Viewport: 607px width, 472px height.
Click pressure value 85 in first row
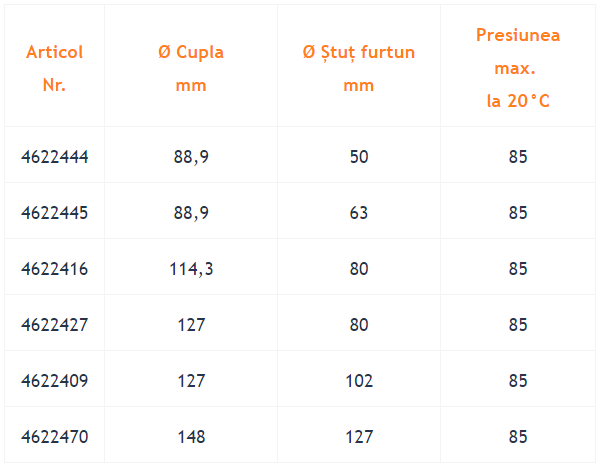click(518, 157)
